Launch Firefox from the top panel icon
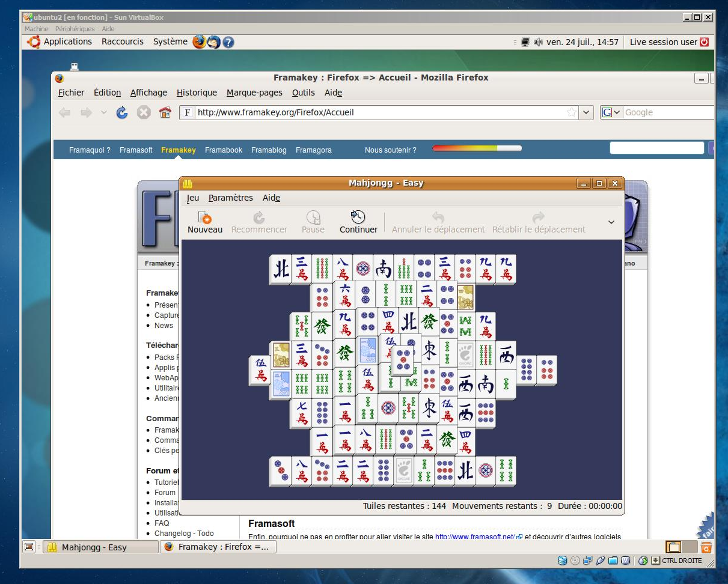This screenshot has width=728, height=584. [199, 42]
